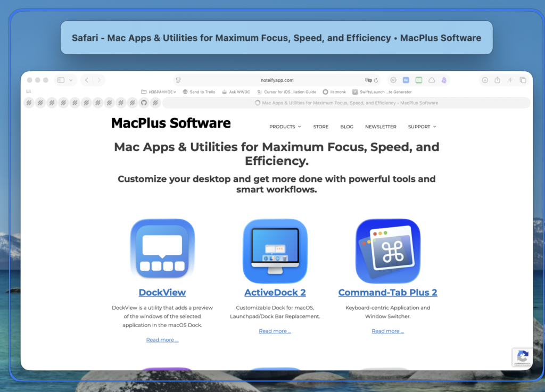The height and width of the screenshot is (392, 545).
Task: Switch to the BLOG menu item
Action: [346, 127]
